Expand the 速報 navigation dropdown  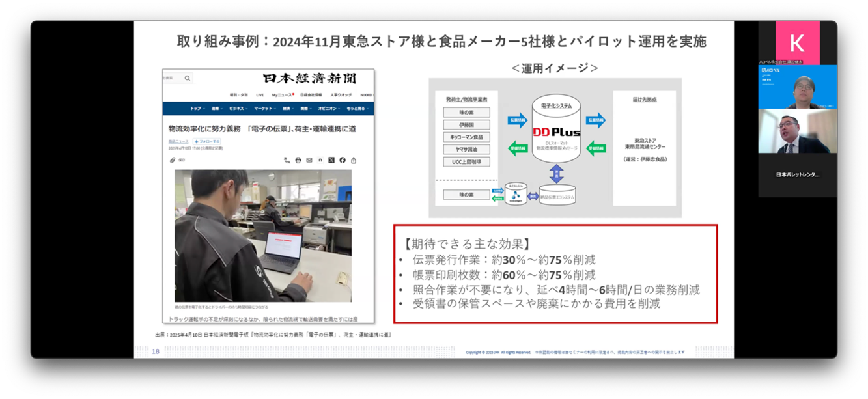coord(217,109)
